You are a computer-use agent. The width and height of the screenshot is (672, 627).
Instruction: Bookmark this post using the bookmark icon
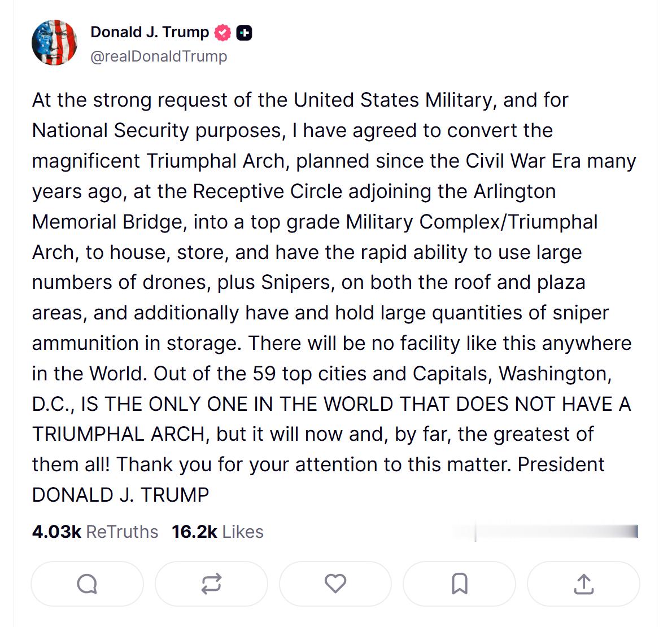(x=460, y=584)
